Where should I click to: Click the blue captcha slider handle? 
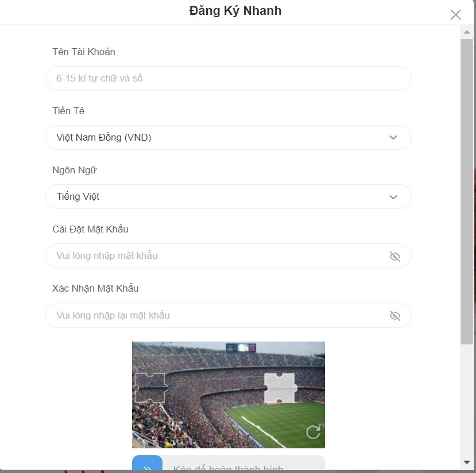147,463
